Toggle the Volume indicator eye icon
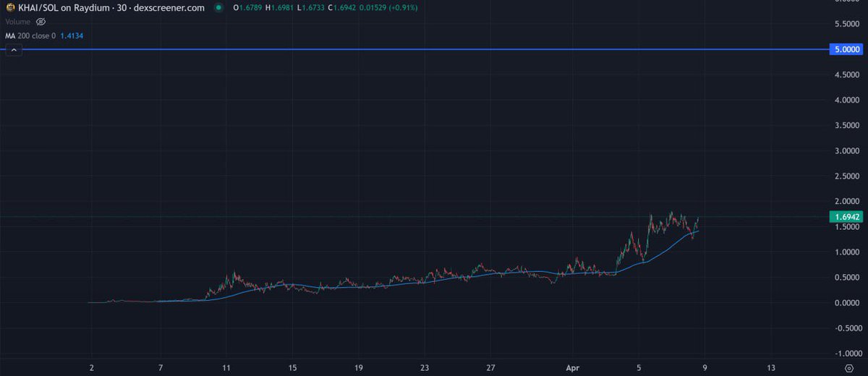The image size is (868, 376). (x=41, y=22)
